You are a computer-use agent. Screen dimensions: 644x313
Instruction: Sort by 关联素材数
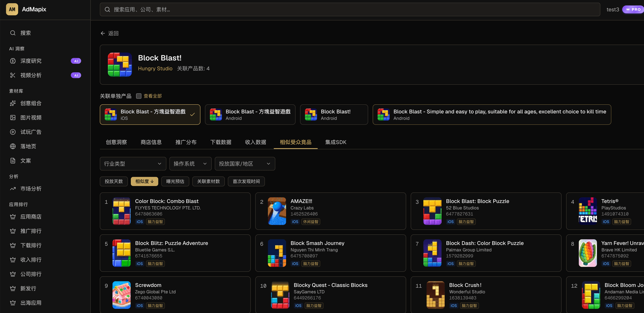(x=208, y=182)
